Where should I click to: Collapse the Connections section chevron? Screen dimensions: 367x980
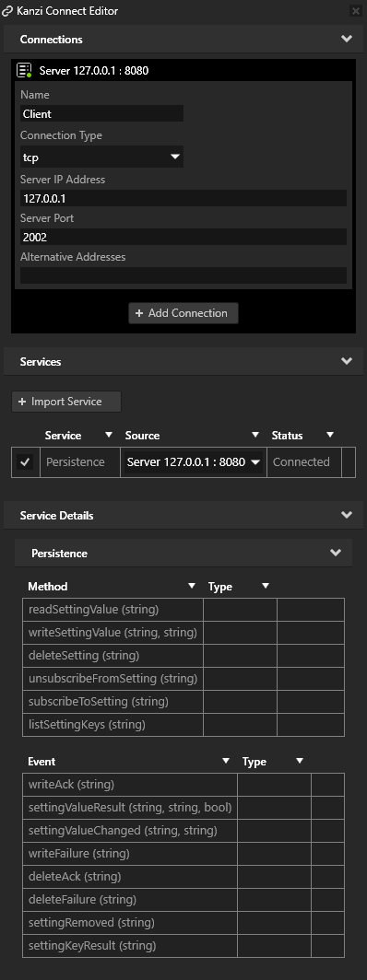click(347, 39)
